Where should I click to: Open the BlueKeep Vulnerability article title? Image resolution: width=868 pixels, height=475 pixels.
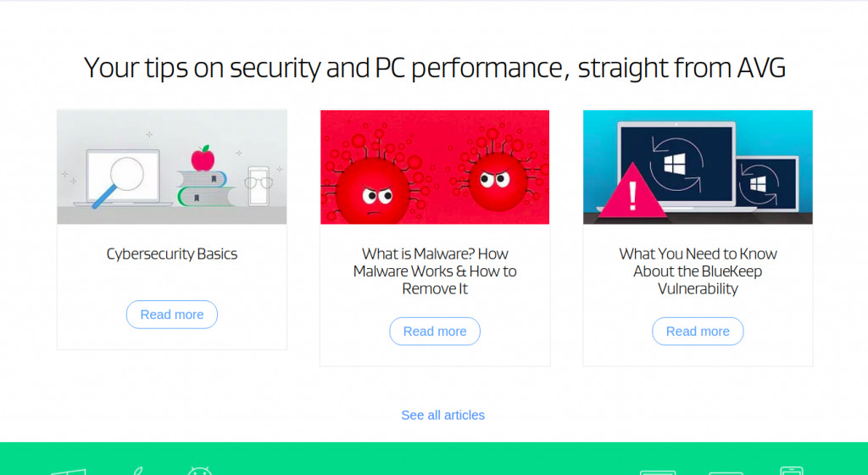click(698, 271)
